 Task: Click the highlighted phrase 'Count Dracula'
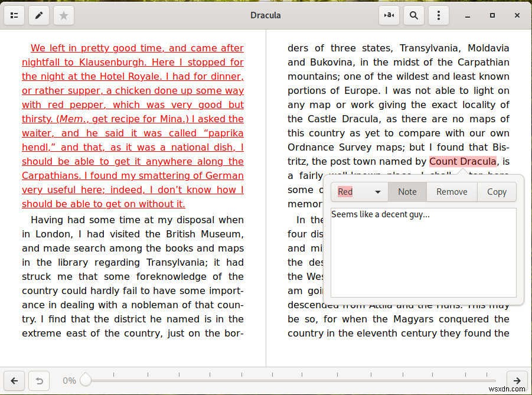pos(463,161)
